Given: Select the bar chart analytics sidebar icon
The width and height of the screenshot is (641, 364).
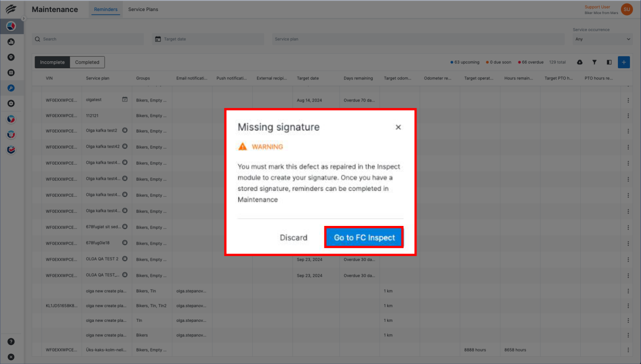Looking at the screenshot, I should click(11, 42).
